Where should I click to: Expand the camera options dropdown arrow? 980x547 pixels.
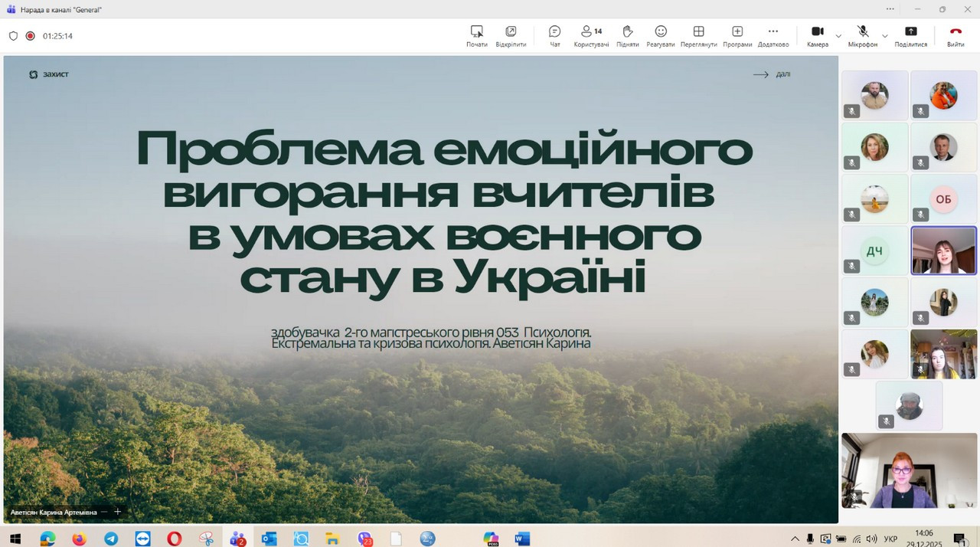(838, 36)
